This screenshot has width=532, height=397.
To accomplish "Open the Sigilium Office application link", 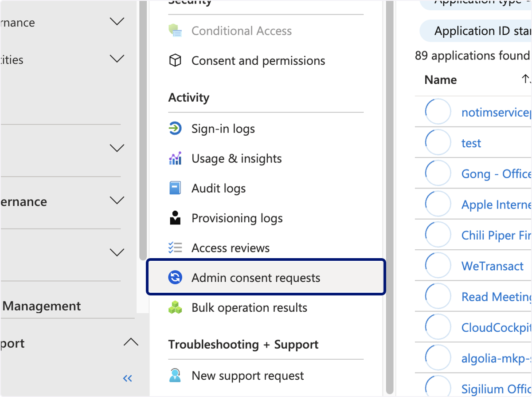I will [x=497, y=389].
